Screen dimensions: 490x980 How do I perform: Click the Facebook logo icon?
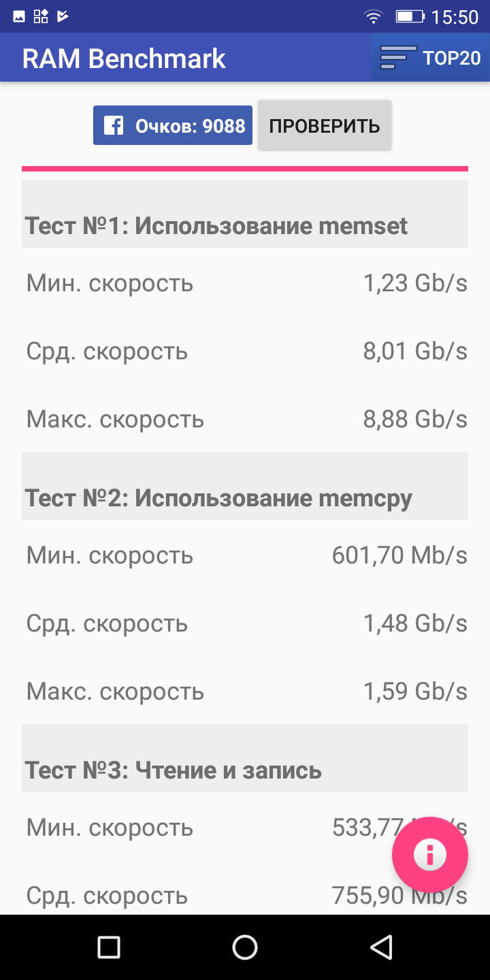(x=114, y=125)
